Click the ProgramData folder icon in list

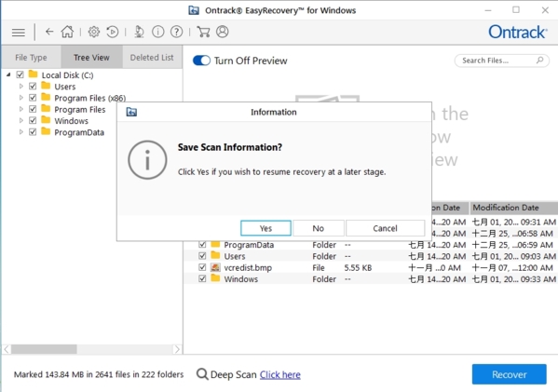[215, 244]
